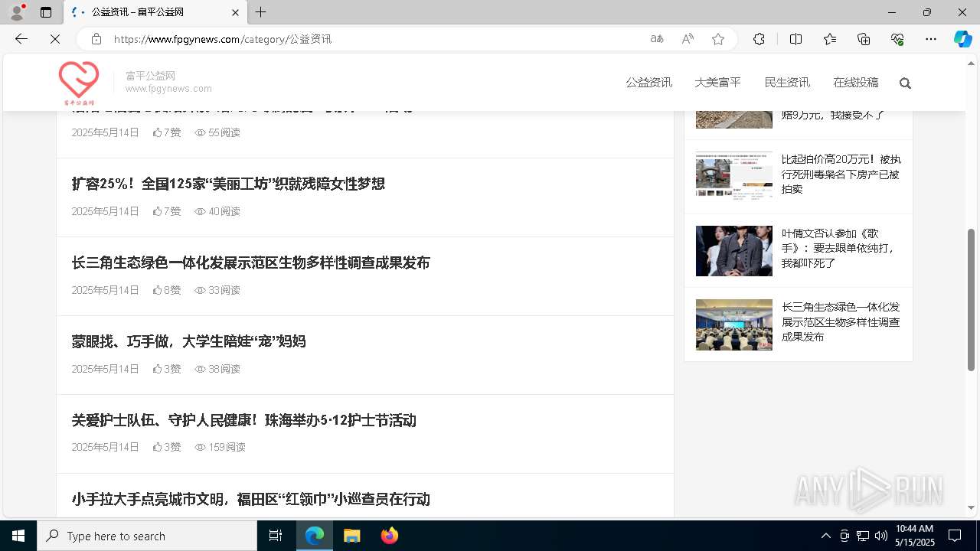Click www.fpgynews.com text beside logo
The width and height of the screenshot is (980, 551).
click(x=168, y=89)
